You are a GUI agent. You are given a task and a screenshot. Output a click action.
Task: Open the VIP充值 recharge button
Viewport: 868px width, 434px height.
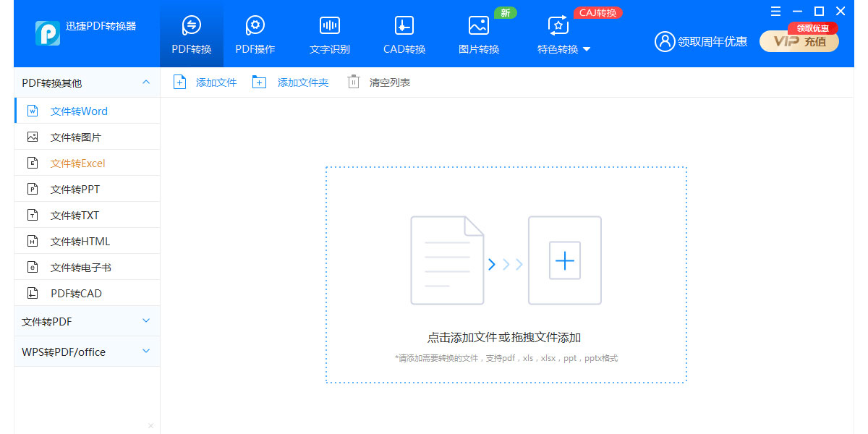click(799, 42)
